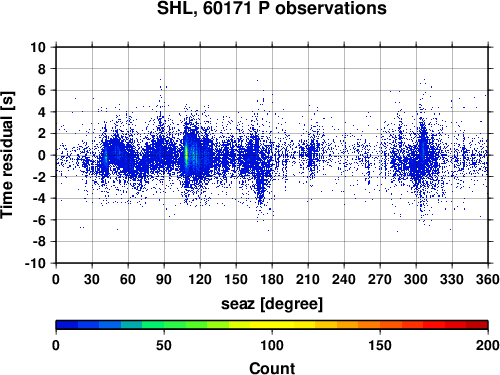Click the 360 tick label on x-axis
Screen dimensions: 500x375
[x=488, y=279]
